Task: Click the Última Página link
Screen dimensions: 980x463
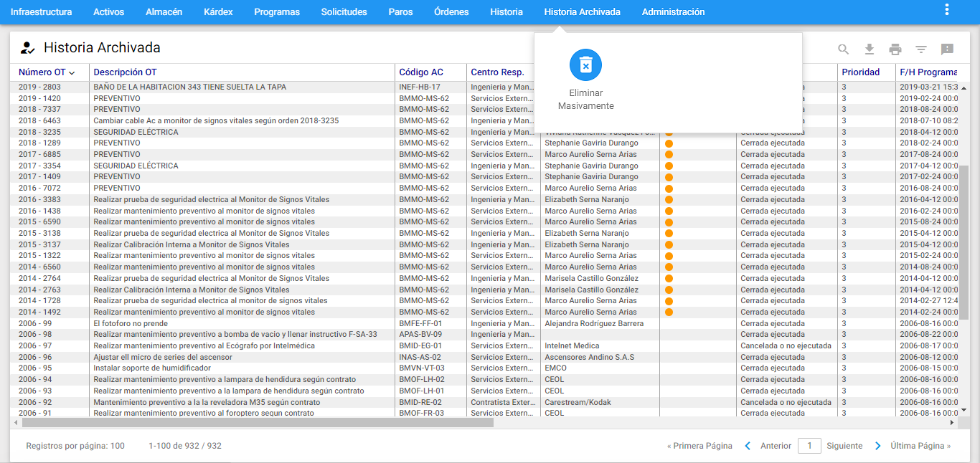Action: (x=920, y=446)
